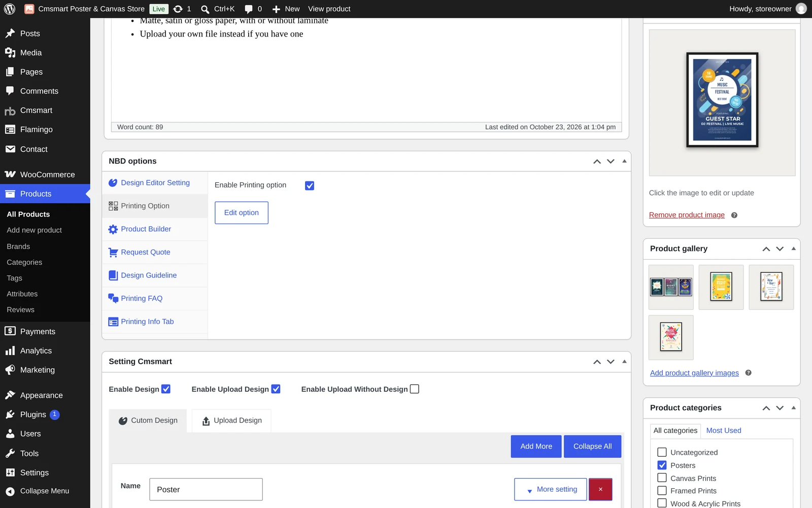This screenshot has width=812, height=508.
Task: Open Media library via its sidebar icon
Action: (x=10, y=53)
